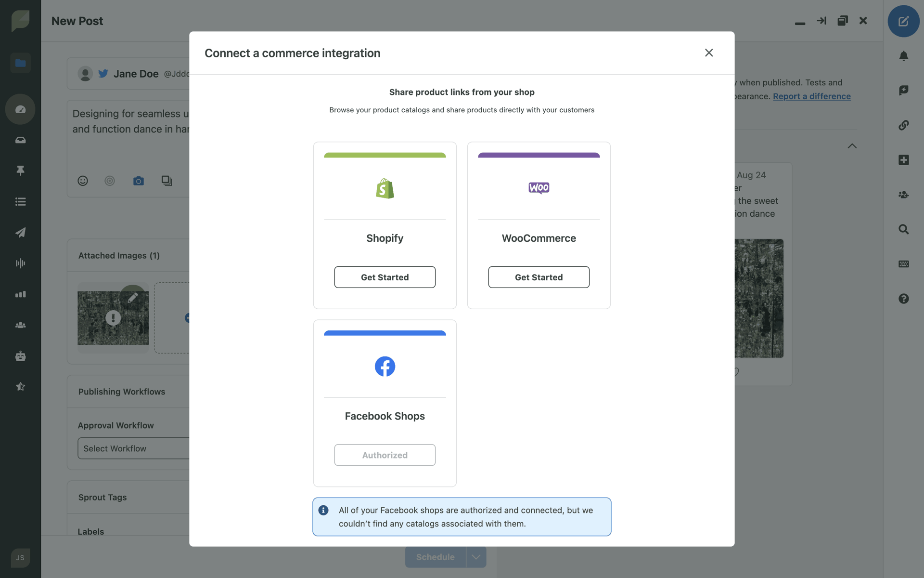Click the Sprout Tags heading
924x578 pixels.
(x=103, y=497)
